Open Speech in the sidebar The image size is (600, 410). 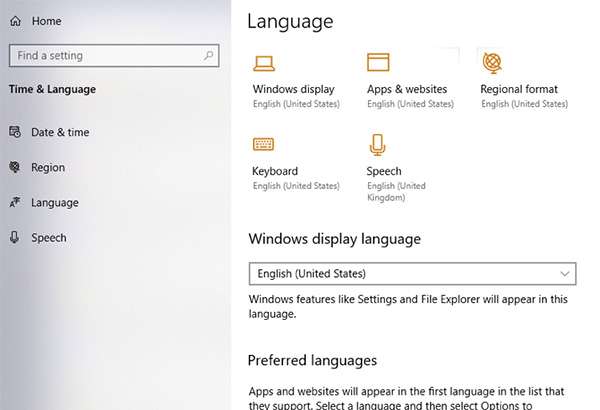[x=49, y=238]
